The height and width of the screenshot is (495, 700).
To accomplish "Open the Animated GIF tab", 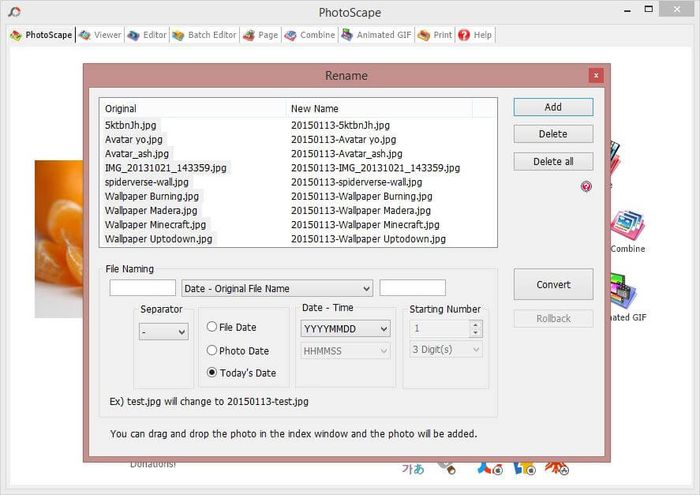I will (x=376, y=35).
